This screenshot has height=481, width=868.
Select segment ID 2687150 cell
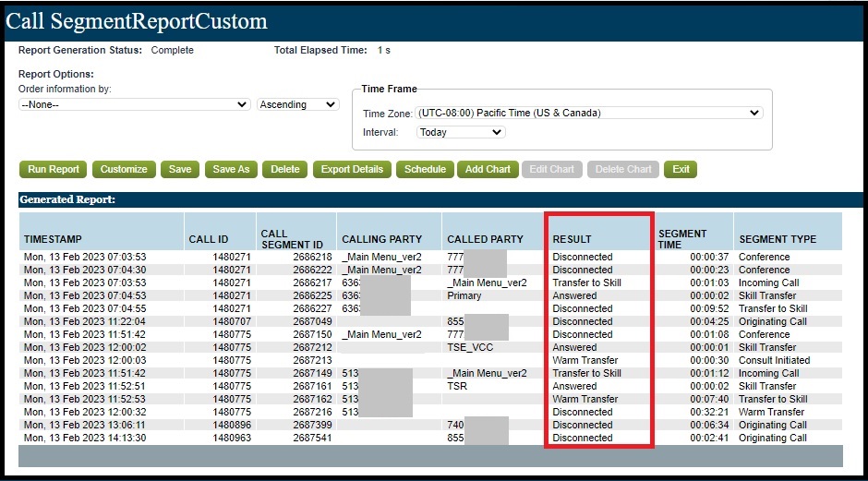312,334
